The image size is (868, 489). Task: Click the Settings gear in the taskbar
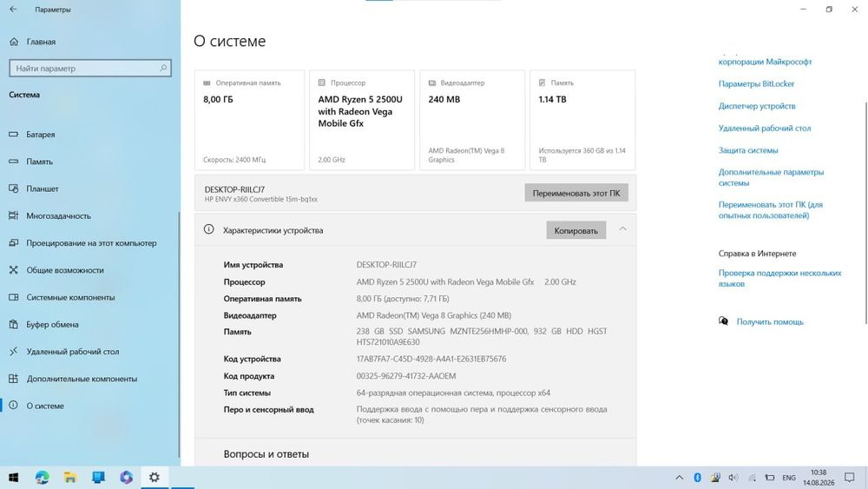[155, 478]
